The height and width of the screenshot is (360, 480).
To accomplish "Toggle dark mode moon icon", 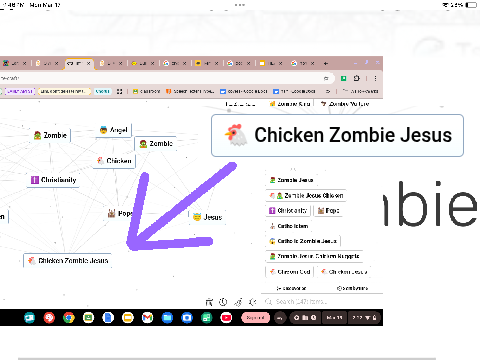I will pyautogui.click(x=238, y=302).
